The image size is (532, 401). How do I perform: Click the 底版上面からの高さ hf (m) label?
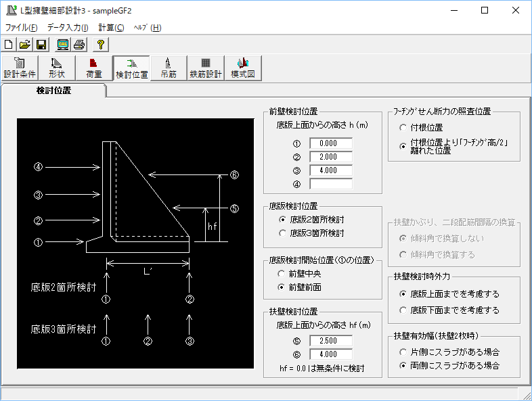(x=324, y=325)
